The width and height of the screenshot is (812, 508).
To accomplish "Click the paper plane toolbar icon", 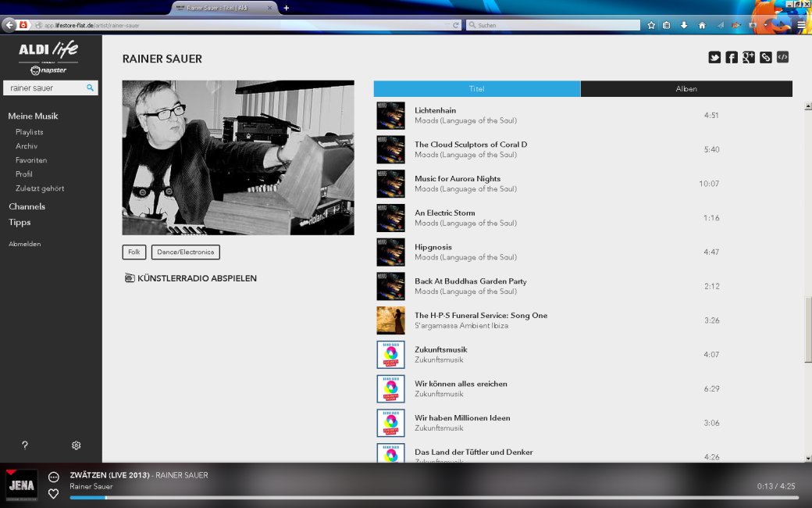I will click(x=720, y=25).
